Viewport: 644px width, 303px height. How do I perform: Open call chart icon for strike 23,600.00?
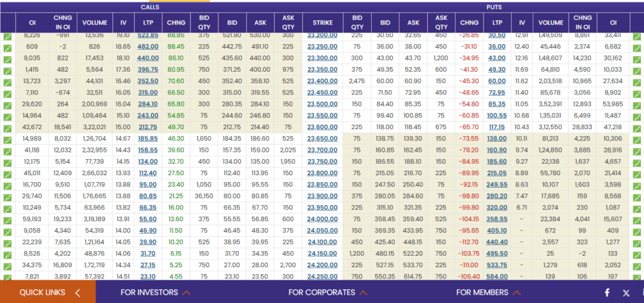(8, 129)
